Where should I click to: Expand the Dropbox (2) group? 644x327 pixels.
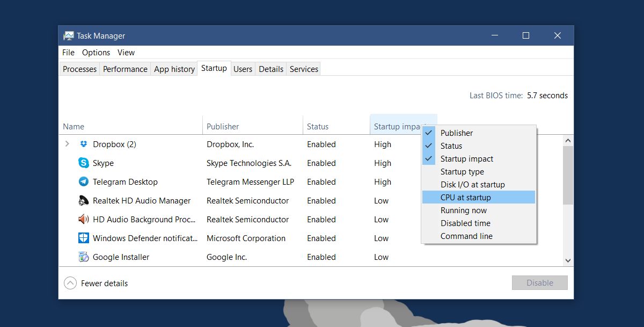(67, 144)
